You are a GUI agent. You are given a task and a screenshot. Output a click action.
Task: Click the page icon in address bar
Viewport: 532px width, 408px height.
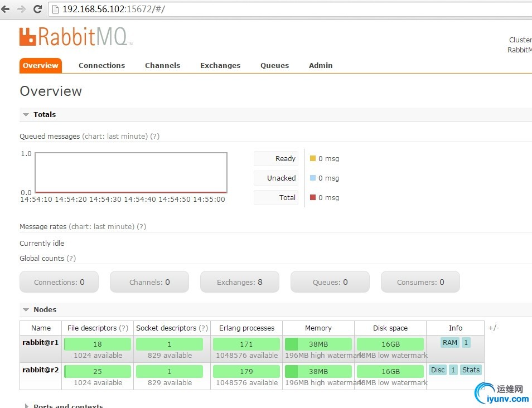[x=55, y=9]
